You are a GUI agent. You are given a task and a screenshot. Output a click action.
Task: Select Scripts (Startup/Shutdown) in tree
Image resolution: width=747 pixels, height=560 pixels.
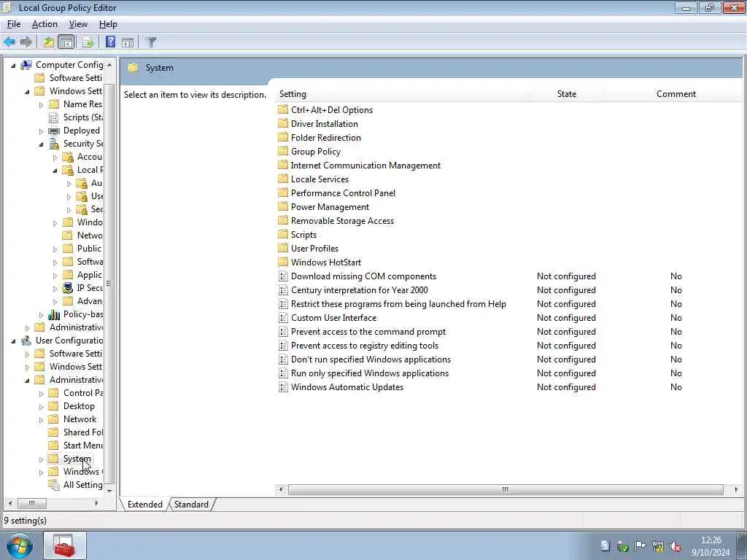tap(76, 117)
